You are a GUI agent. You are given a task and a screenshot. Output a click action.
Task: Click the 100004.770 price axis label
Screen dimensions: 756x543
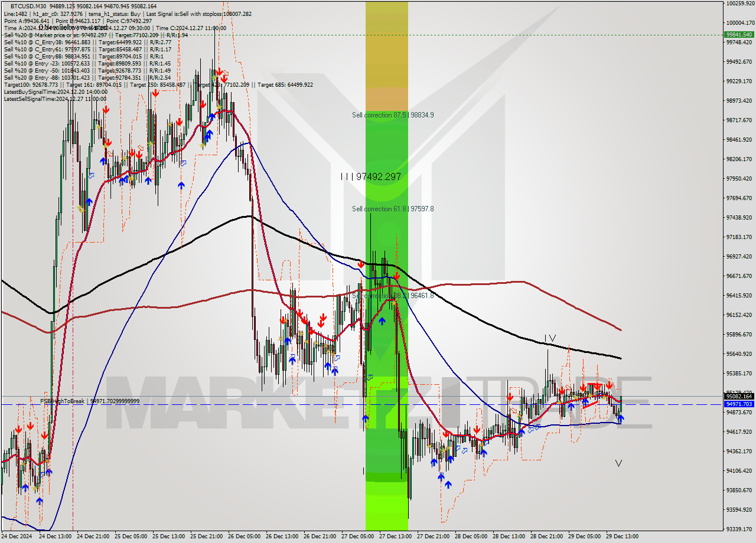739,22
